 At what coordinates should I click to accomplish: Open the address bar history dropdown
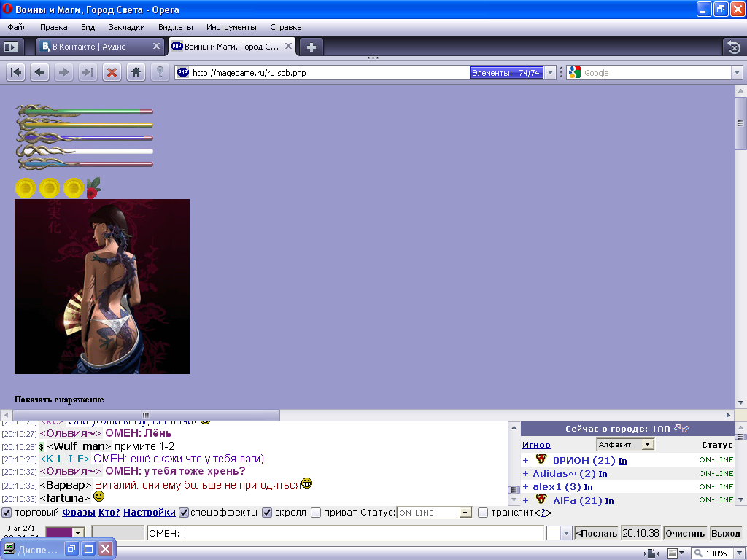[551, 72]
